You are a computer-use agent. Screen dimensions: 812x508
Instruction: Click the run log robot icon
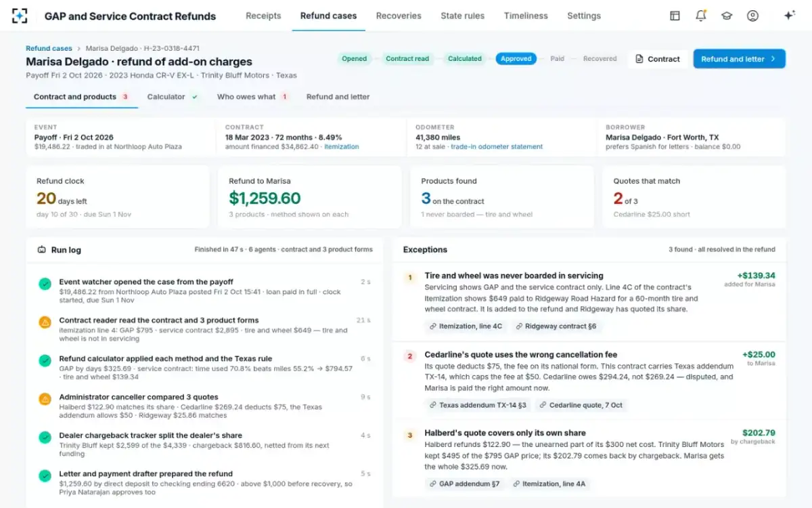click(42, 249)
